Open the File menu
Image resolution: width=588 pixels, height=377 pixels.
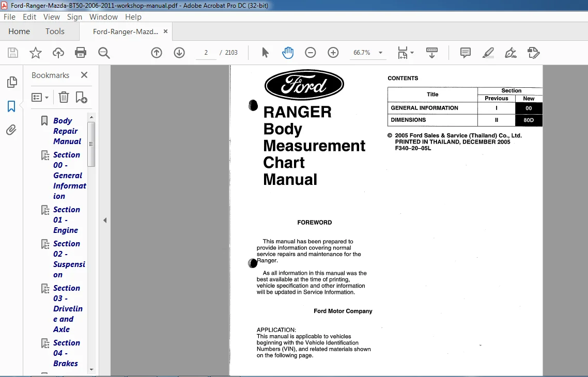tap(9, 17)
